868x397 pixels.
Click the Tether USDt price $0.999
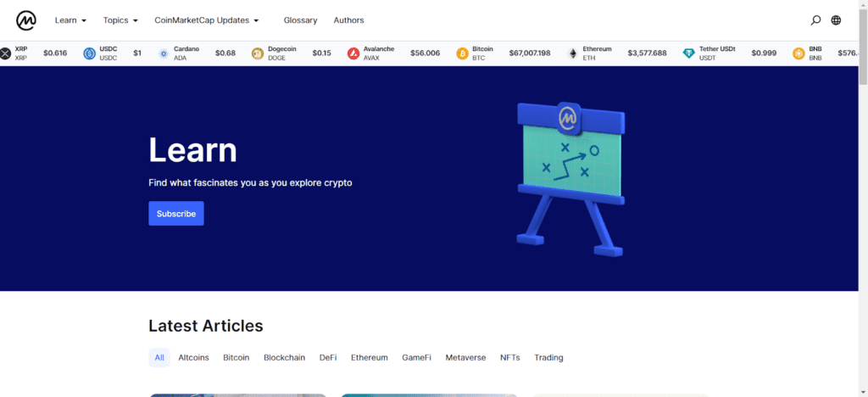coord(764,53)
